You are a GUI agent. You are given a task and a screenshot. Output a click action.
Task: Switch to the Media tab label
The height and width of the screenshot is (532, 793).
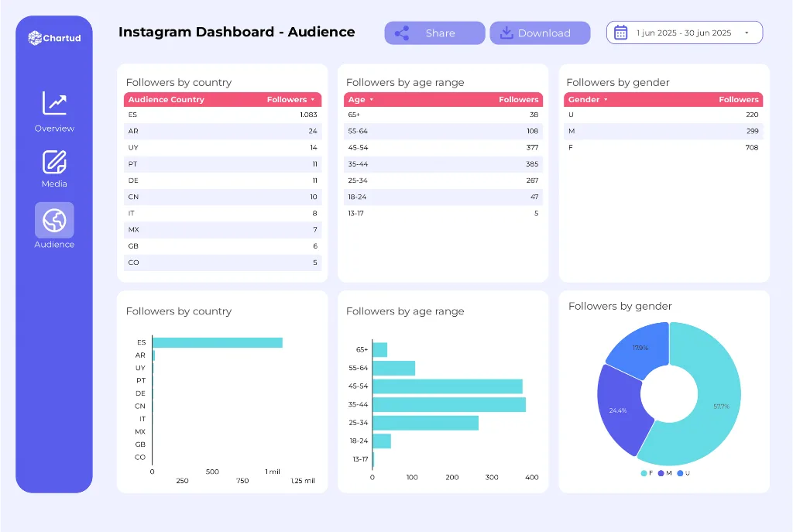click(x=54, y=184)
